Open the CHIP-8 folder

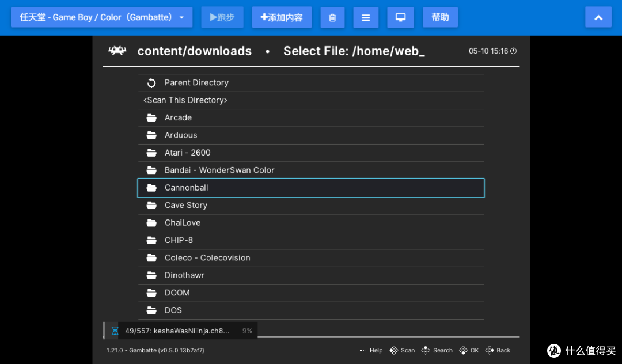click(311, 240)
